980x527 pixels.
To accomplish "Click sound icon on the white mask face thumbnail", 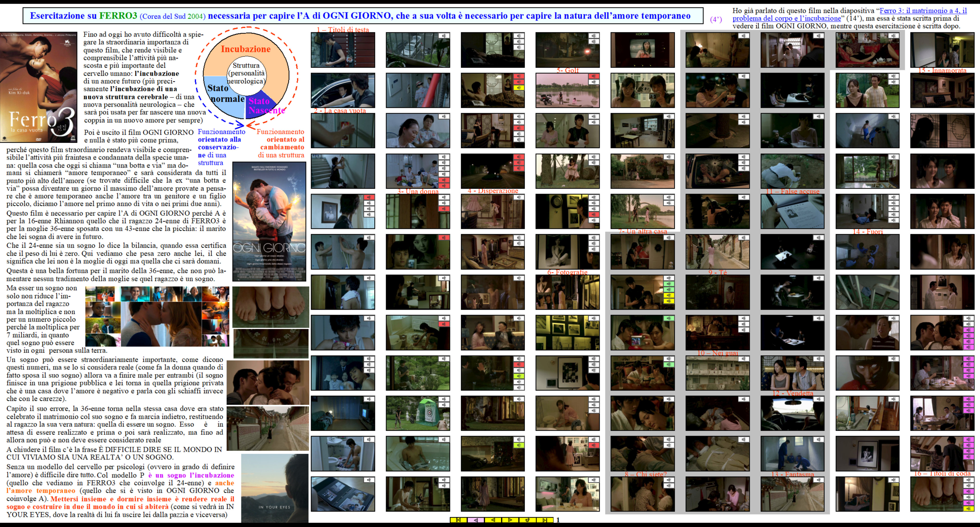I will 894,359.
